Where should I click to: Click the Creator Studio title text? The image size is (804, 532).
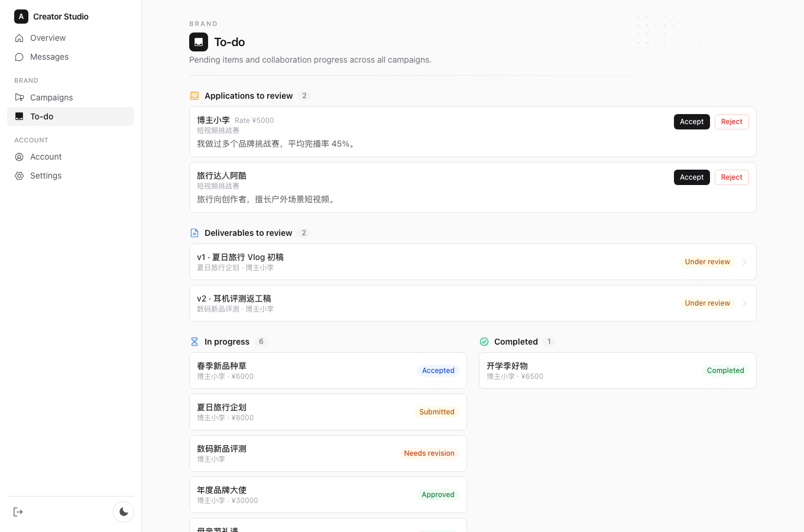click(x=61, y=17)
